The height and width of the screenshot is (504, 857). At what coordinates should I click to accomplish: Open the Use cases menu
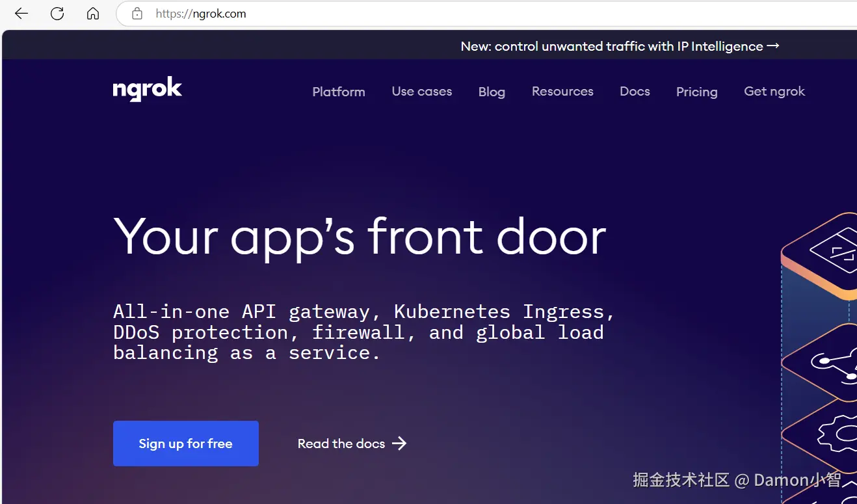click(x=422, y=92)
